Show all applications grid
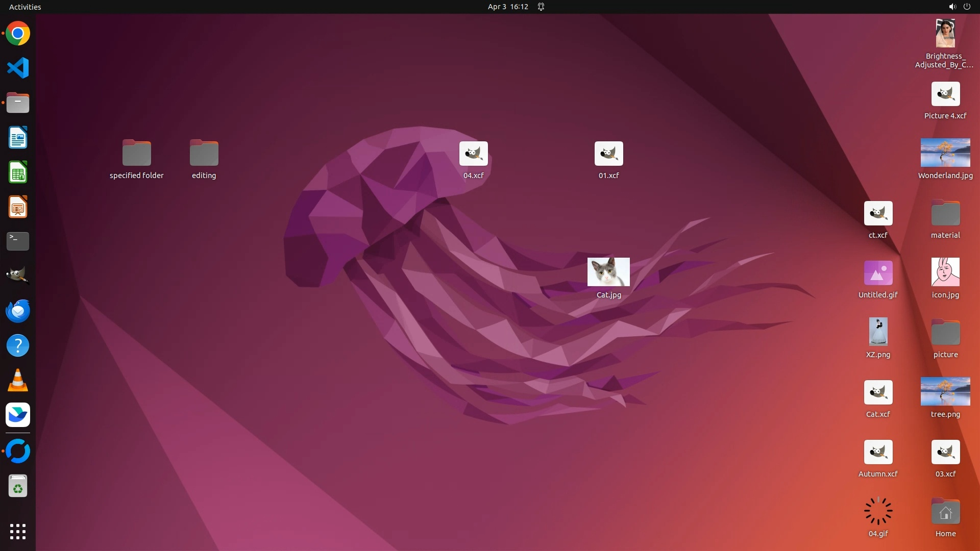980x551 pixels. [18, 532]
